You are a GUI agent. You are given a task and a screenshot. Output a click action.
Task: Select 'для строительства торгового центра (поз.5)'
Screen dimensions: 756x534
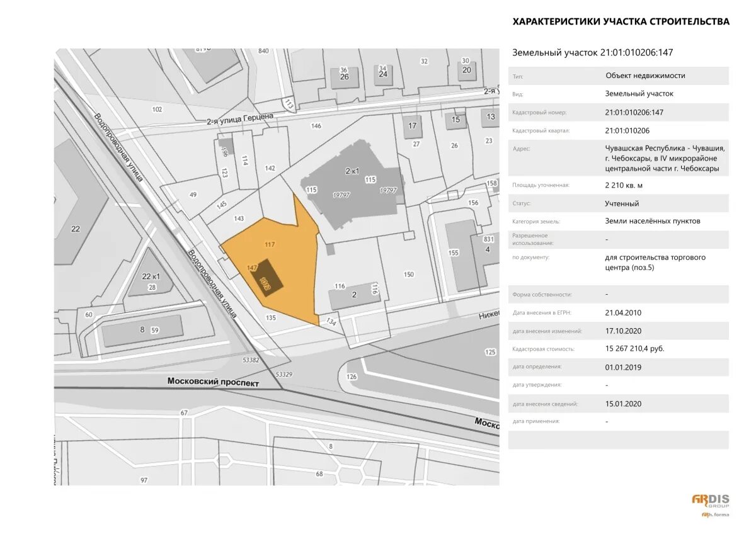click(655, 262)
